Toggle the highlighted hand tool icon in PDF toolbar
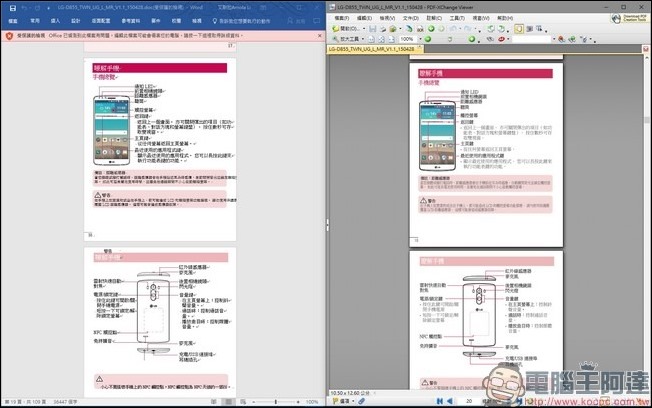 (519, 29)
